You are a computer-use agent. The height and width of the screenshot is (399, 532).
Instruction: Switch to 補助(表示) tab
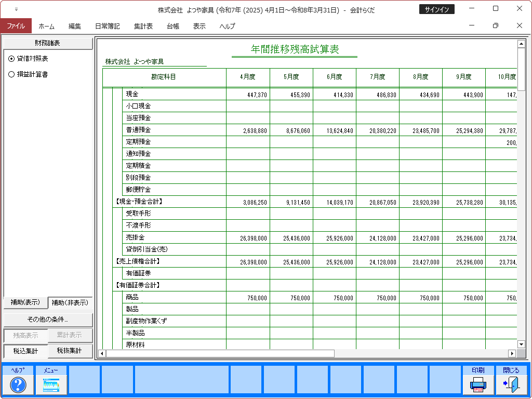coord(25,302)
